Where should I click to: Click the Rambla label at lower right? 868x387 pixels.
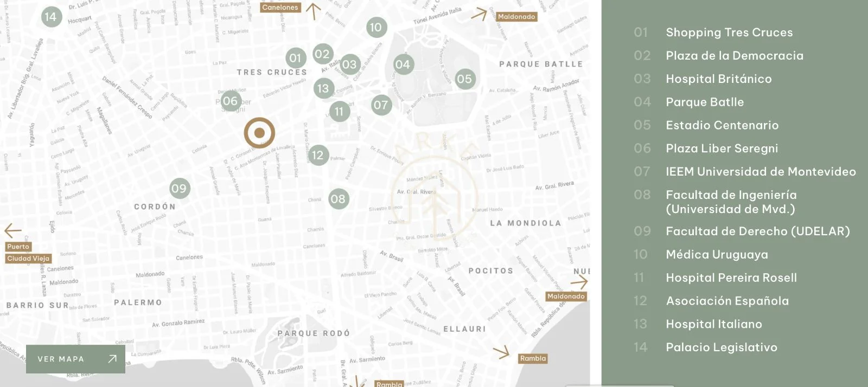point(533,358)
